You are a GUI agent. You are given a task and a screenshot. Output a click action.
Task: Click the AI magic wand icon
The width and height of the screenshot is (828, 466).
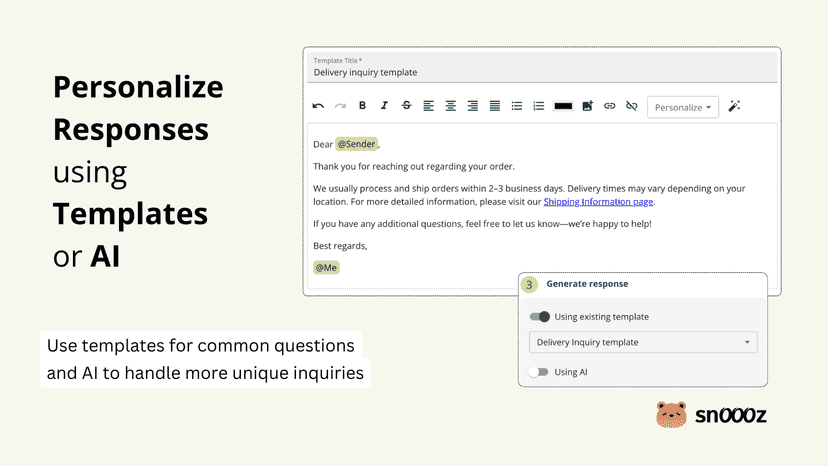click(734, 106)
